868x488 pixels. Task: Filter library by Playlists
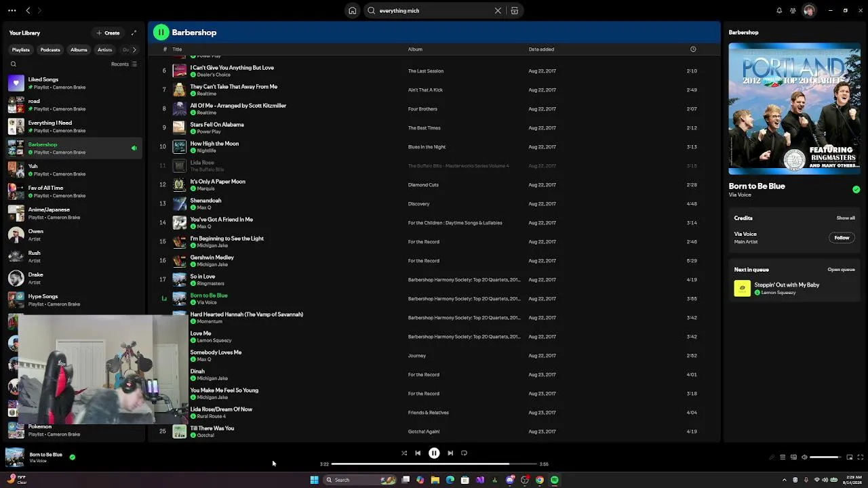pyautogui.click(x=21, y=49)
